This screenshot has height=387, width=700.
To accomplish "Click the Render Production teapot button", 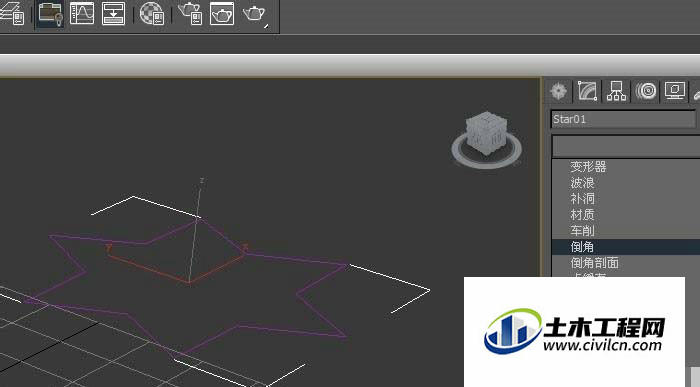I will pos(255,14).
